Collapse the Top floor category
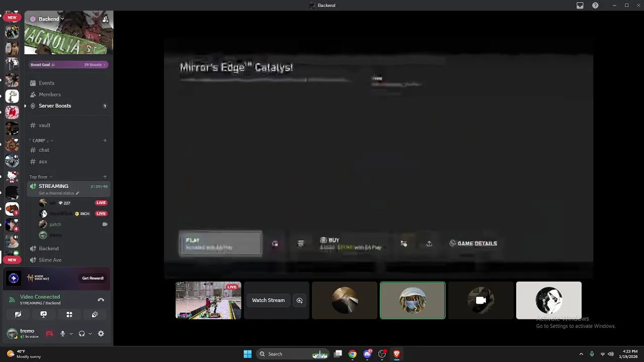This screenshot has height=362, width=644. [x=41, y=177]
